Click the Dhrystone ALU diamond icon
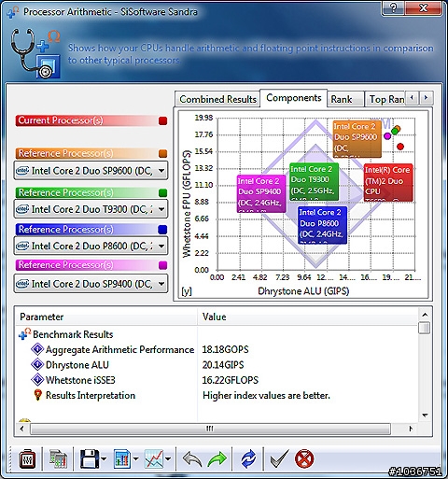This screenshot has width=448, height=479. pyautogui.click(x=37, y=364)
